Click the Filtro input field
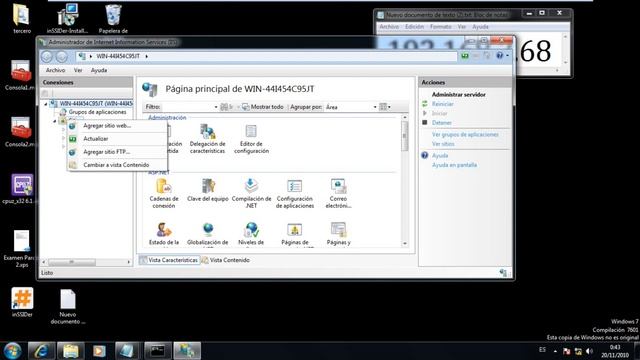 pyautogui.click(x=187, y=107)
